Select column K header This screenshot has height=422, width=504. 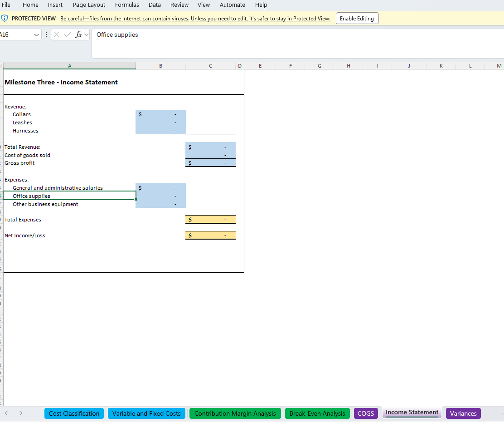coord(441,66)
